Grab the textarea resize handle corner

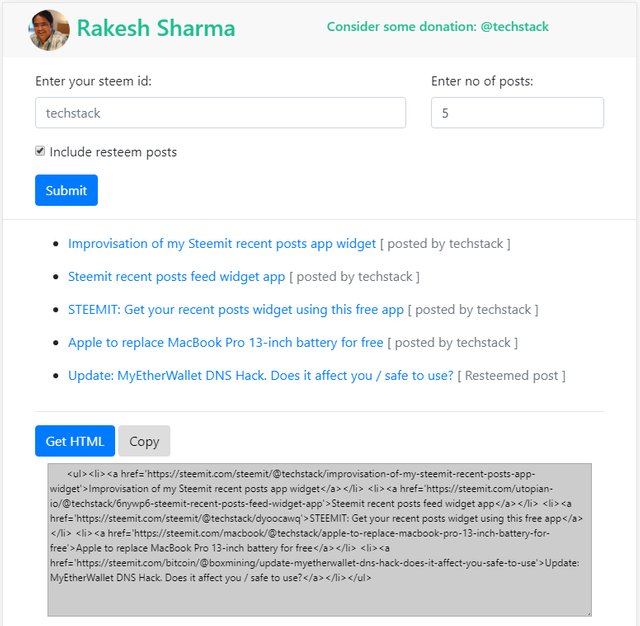(587, 612)
